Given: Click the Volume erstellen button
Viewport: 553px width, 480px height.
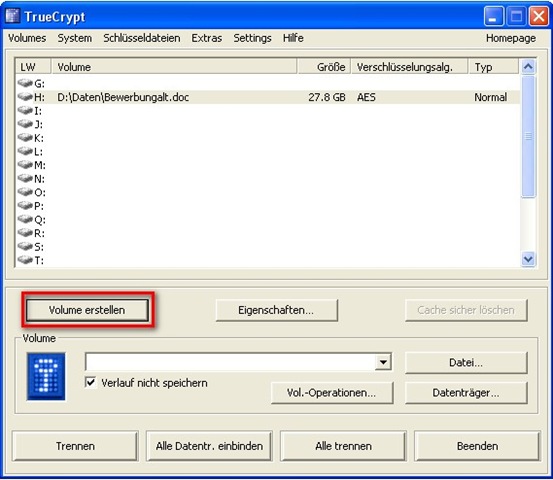Looking at the screenshot, I should 87,310.
